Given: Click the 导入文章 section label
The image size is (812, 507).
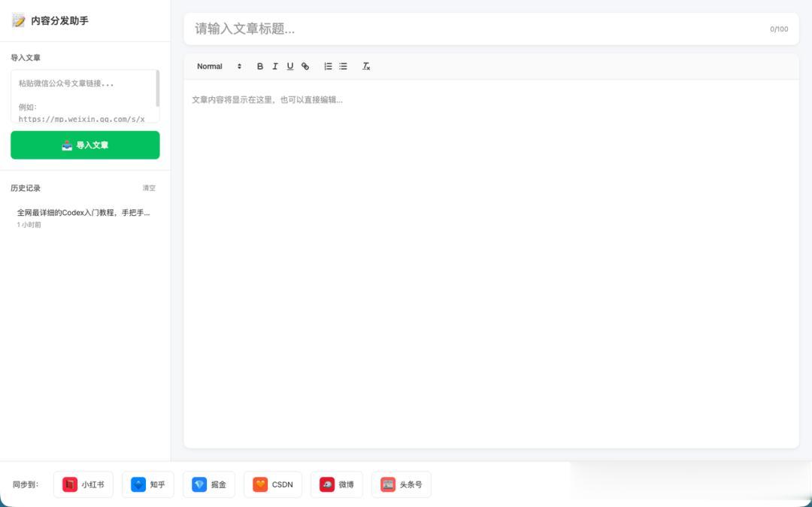Looking at the screenshot, I should (x=26, y=57).
